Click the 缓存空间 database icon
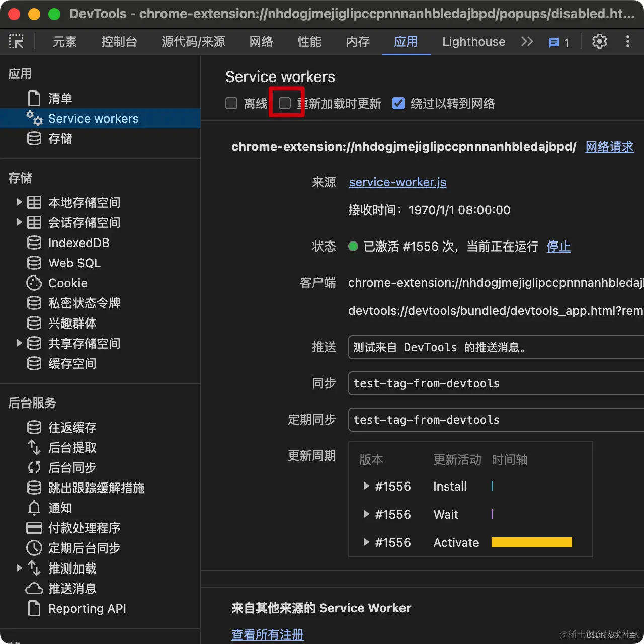This screenshot has height=644, width=644. click(34, 363)
